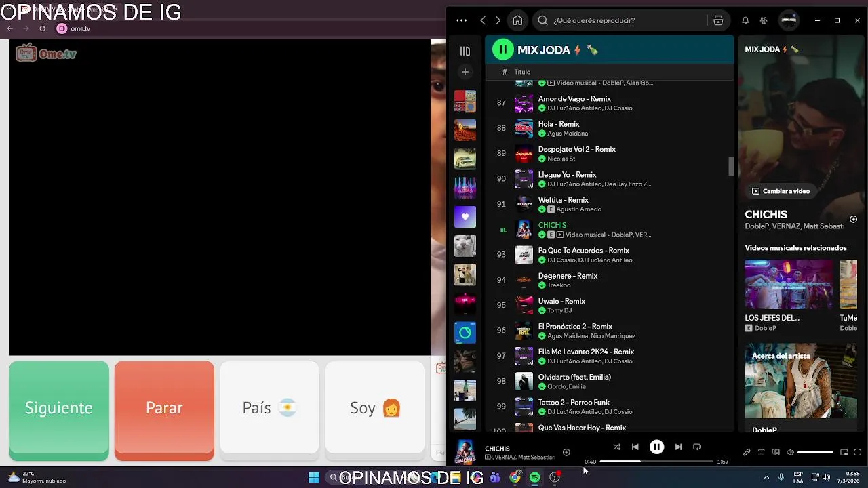Screen dimensions: 868x488
Task: Open artist link Treekoo
Action: (x=559, y=285)
